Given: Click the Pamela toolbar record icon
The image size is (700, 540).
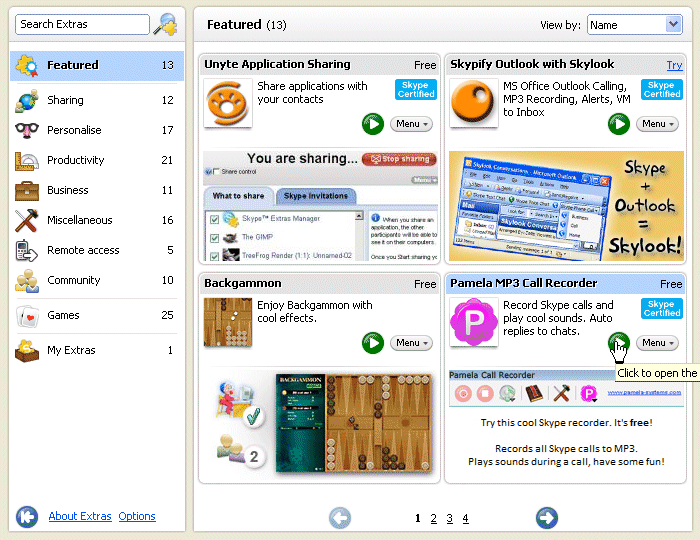Looking at the screenshot, I should coord(463,394).
